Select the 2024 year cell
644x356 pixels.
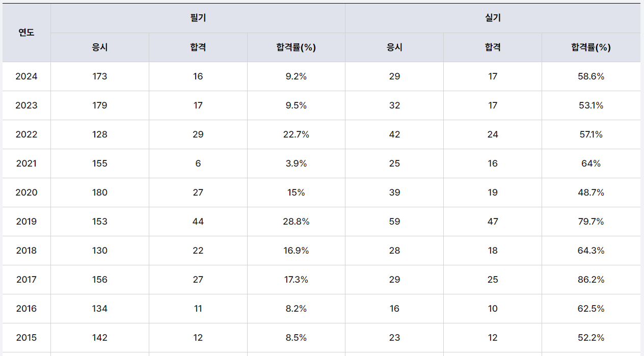coord(26,76)
